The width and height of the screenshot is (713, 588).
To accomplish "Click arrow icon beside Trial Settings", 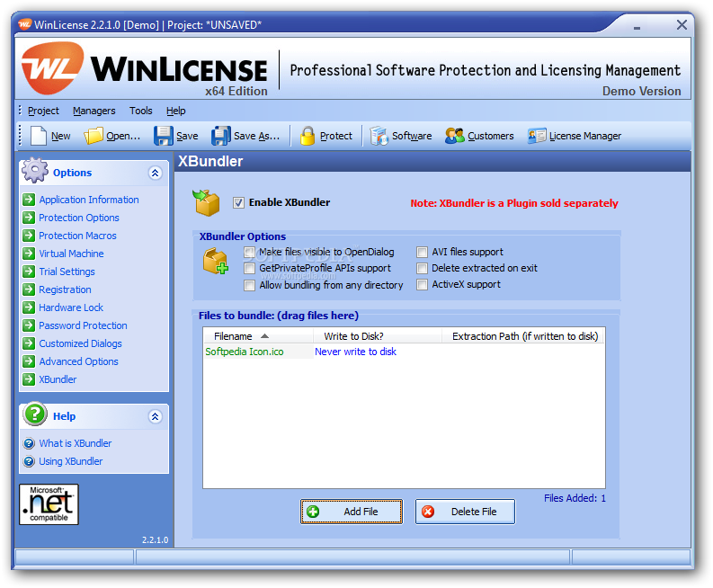I will (x=29, y=272).
